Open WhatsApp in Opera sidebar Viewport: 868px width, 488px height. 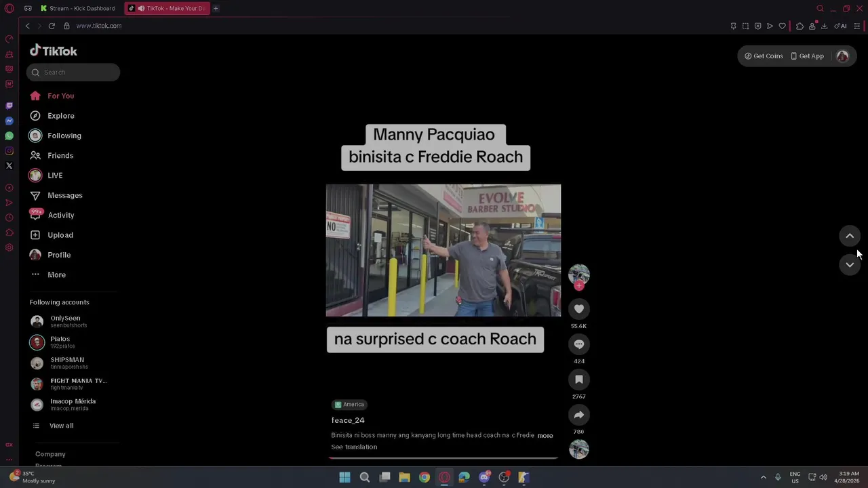9,136
